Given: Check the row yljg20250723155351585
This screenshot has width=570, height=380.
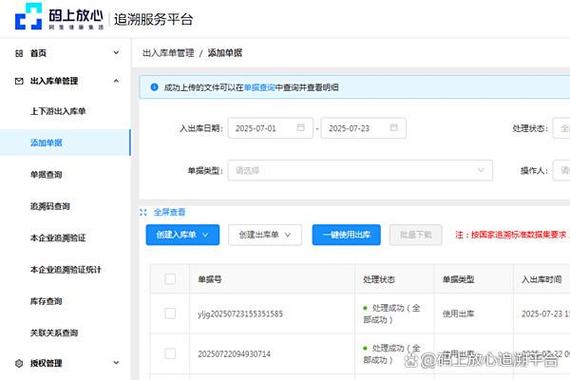Looking at the screenshot, I should click(x=170, y=313).
